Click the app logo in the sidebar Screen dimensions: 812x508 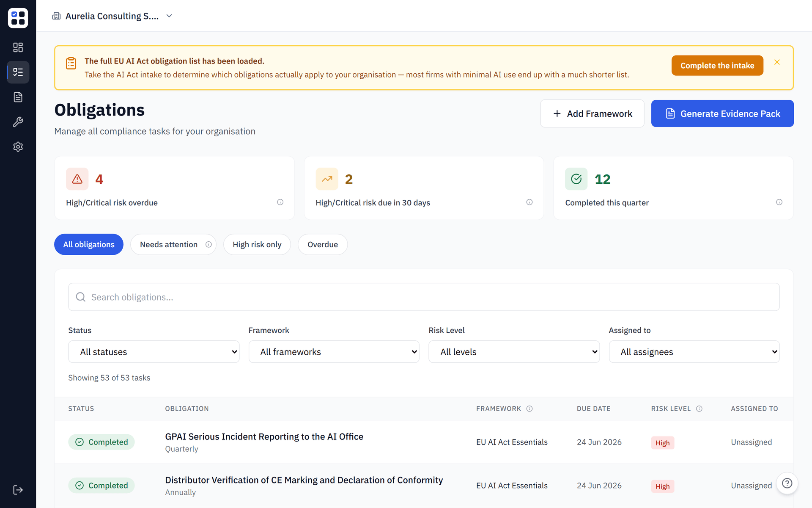[18, 18]
